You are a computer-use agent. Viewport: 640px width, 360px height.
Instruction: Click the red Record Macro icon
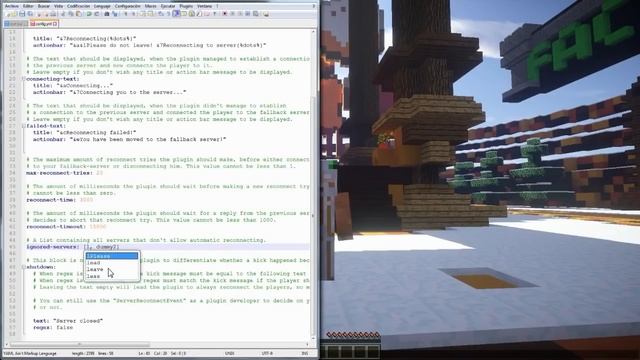pyautogui.click(x=224, y=14)
